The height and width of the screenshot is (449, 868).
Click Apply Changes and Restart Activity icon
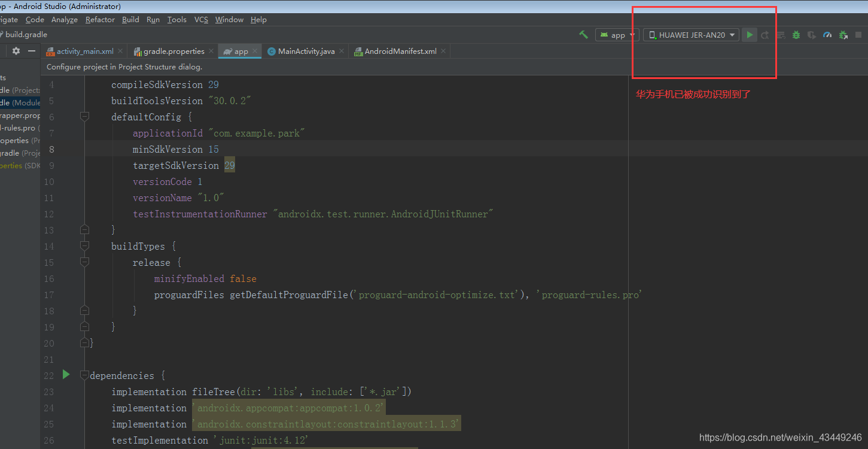pyautogui.click(x=765, y=35)
